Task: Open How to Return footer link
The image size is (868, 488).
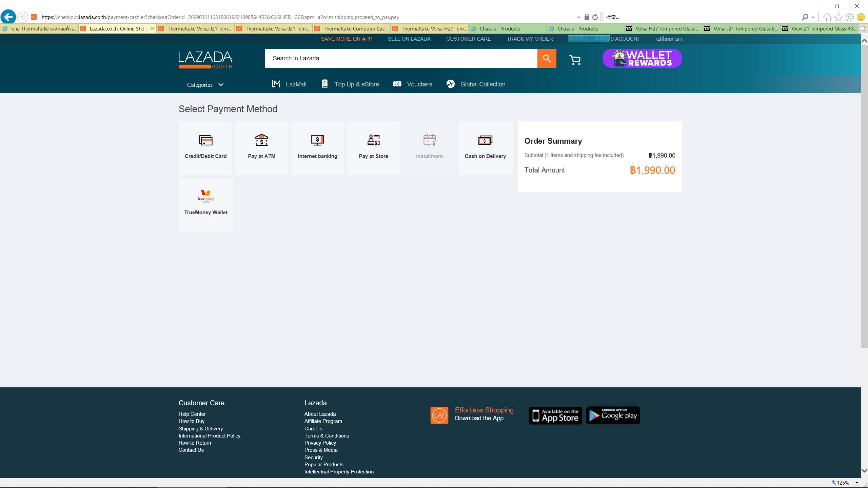Action: coord(195,443)
